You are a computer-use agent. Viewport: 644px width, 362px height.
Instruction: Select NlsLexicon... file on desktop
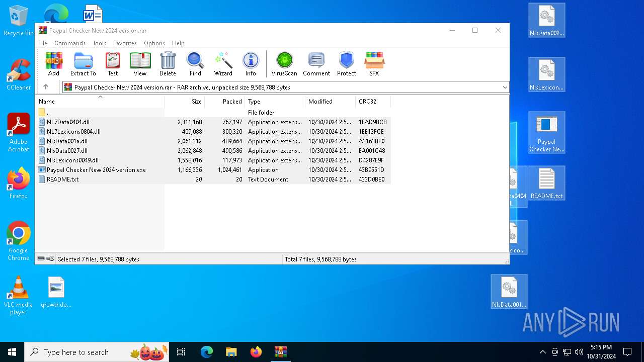[x=547, y=74]
